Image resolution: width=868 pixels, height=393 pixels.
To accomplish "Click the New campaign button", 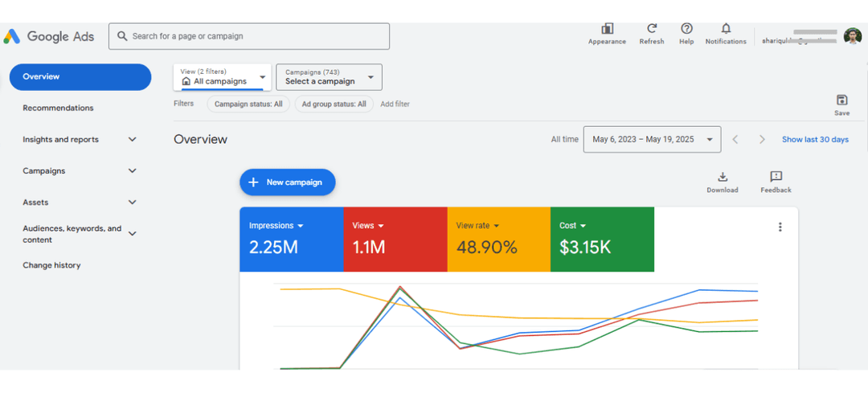I will click(287, 182).
